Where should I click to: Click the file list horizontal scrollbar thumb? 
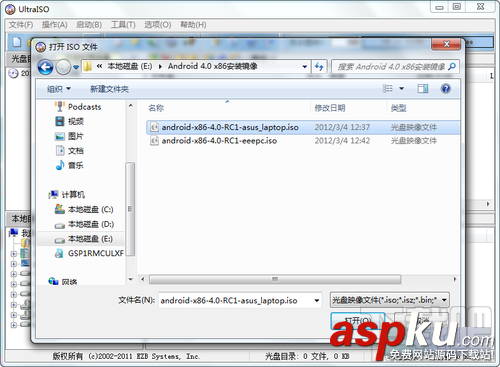pos(275,279)
